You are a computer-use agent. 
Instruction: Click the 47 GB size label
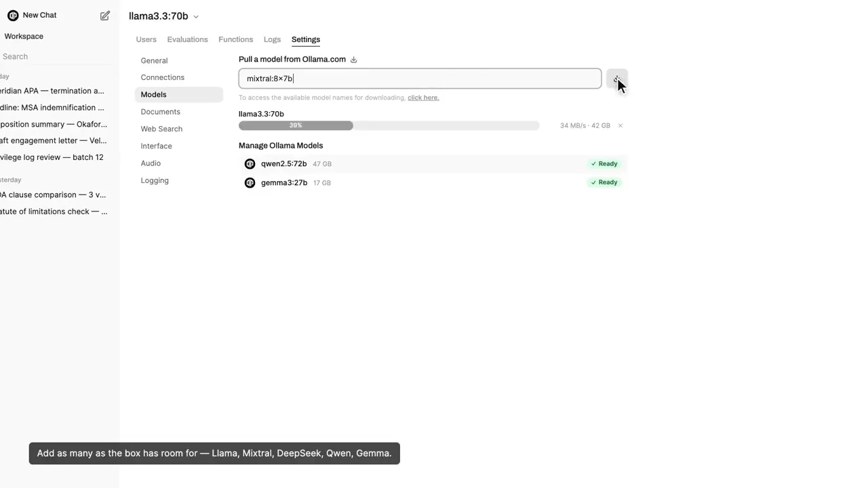(322, 164)
